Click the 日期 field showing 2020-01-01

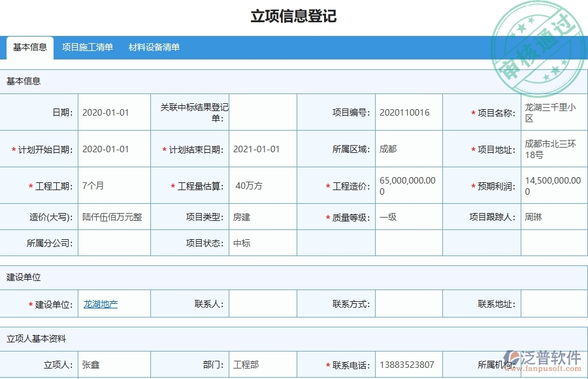point(112,112)
